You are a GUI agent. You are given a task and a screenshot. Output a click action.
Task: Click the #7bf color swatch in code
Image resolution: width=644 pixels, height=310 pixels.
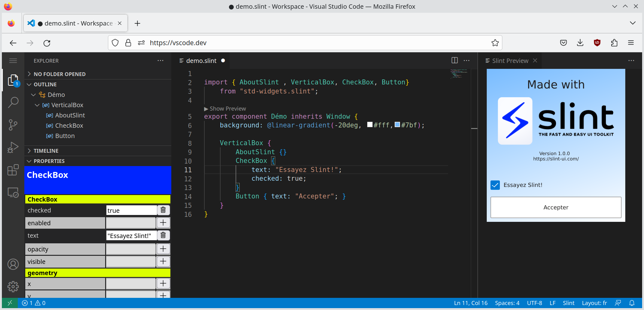coord(397,125)
